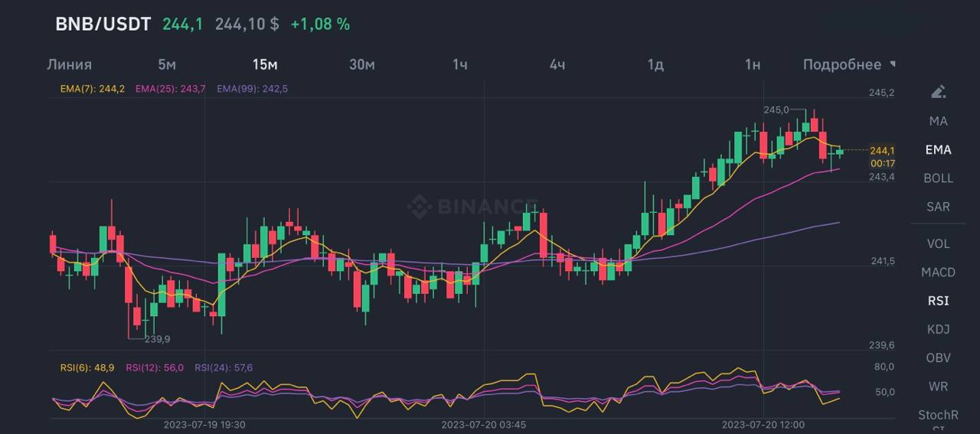Select the 1ч timeframe
Image resolution: width=980 pixels, height=434 pixels.
459,64
